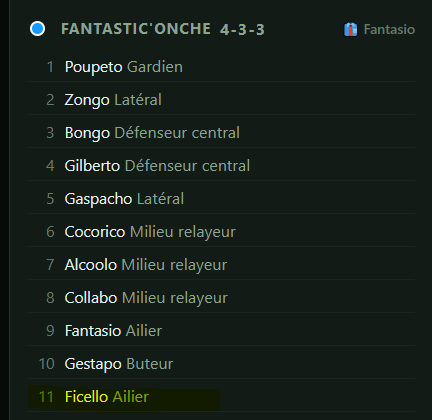
Task: Click the Gardien position label
Action: (155, 67)
